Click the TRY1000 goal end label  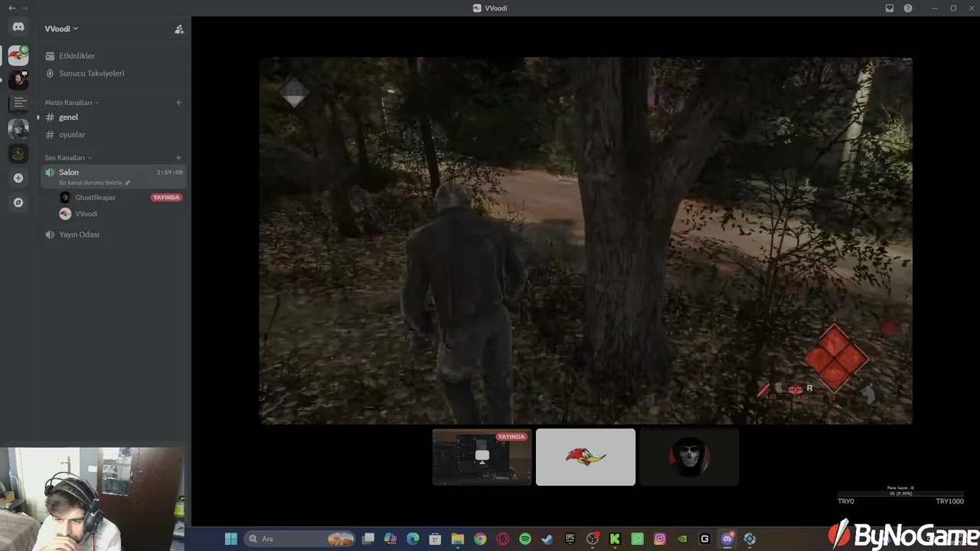(949, 502)
